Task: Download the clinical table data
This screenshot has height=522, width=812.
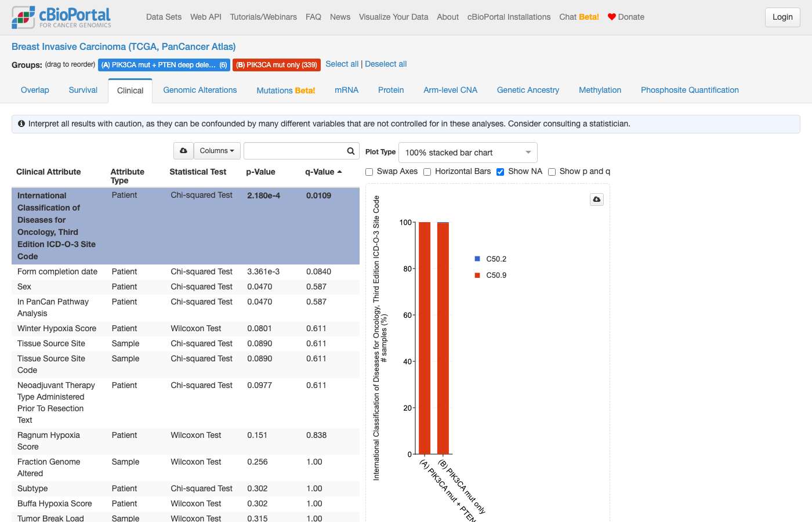Action: pos(183,151)
